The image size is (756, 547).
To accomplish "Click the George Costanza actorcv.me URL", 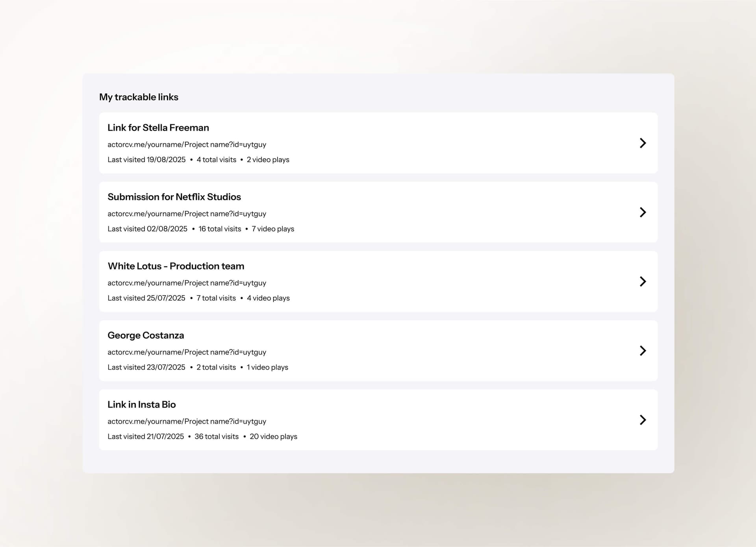I will [x=187, y=352].
